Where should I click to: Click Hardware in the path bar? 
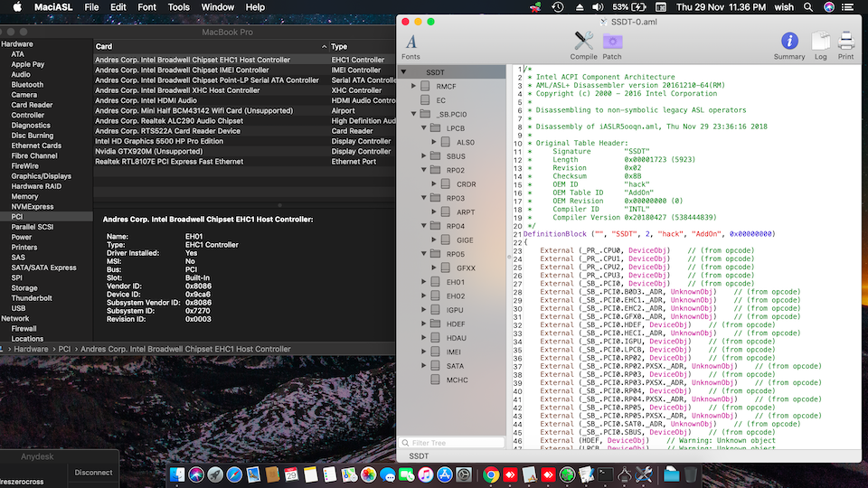pos(31,349)
